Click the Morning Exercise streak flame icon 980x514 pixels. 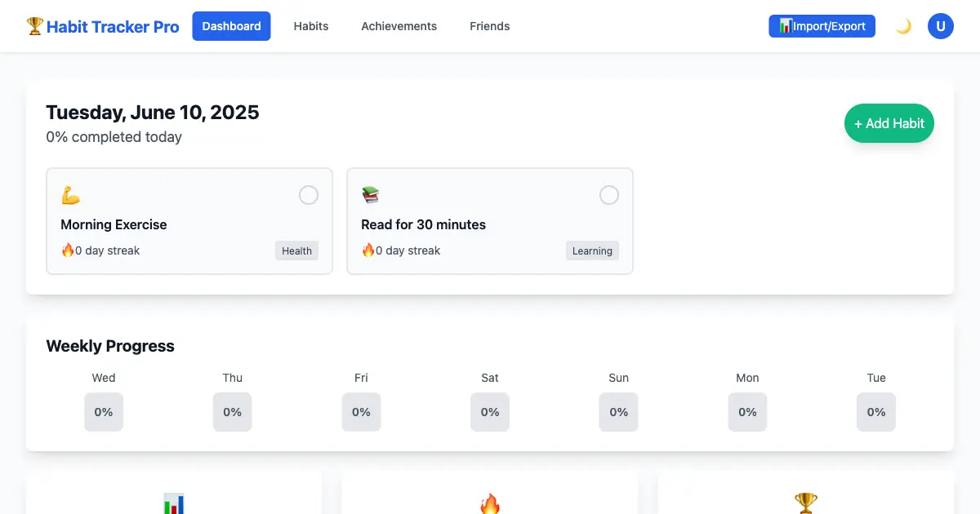click(x=68, y=250)
